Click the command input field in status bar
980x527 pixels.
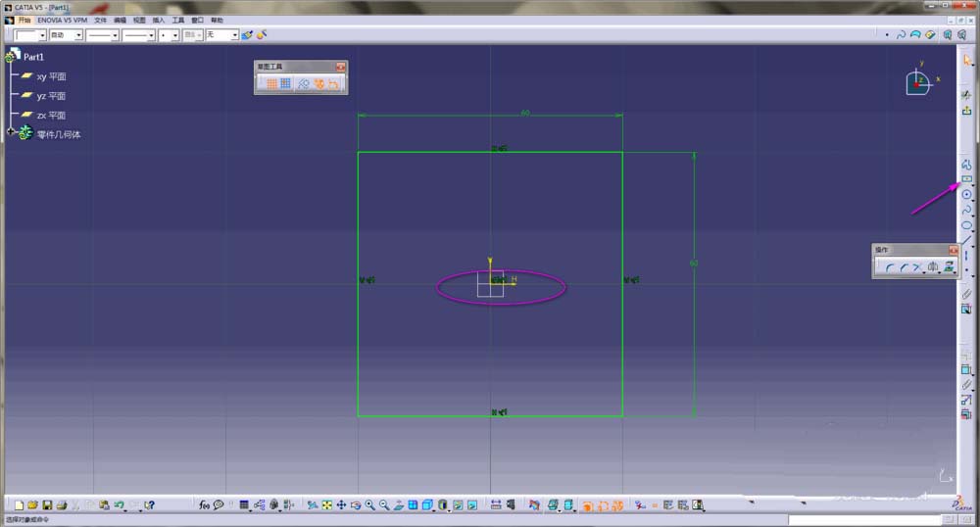(x=863, y=519)
